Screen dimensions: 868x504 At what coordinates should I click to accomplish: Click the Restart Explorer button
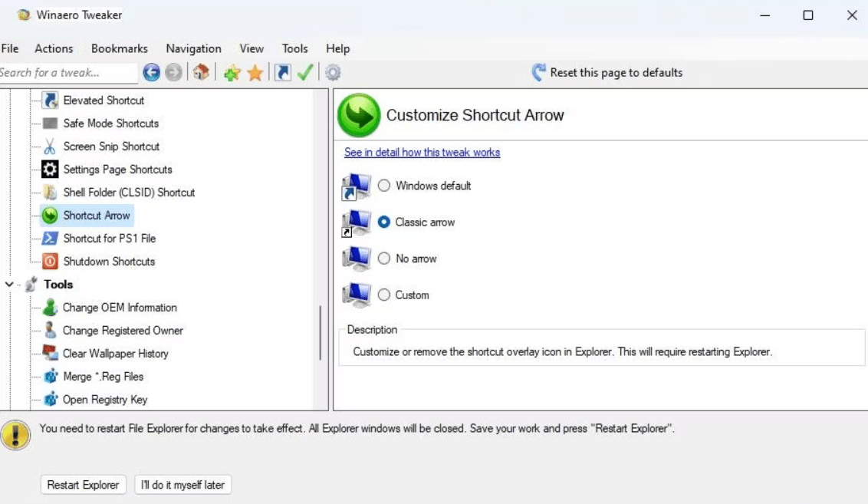click(x=83, y=485)
